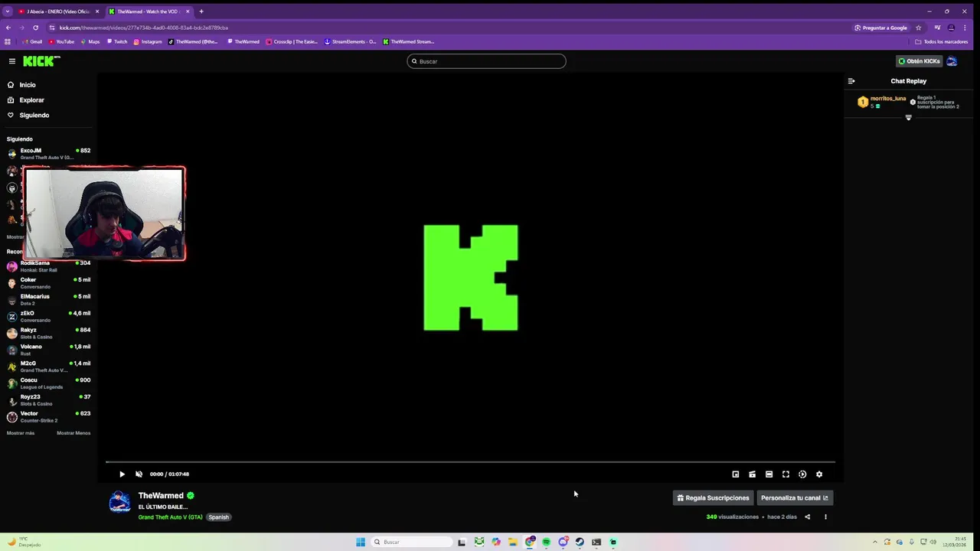The height and width of the screenshot is (551, 980).
Task: Open the video options three-dot menu
Action: 825,517
